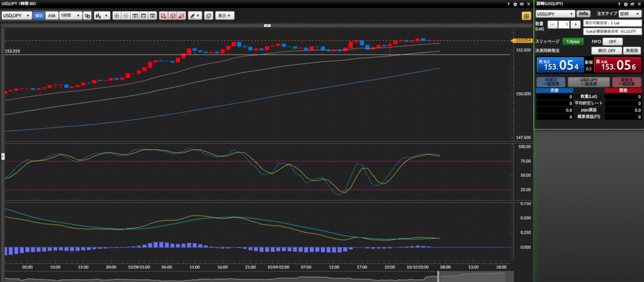Click the green 1.0pips slippage control
This screenshot has height=282, width=644.
(572, 41)
